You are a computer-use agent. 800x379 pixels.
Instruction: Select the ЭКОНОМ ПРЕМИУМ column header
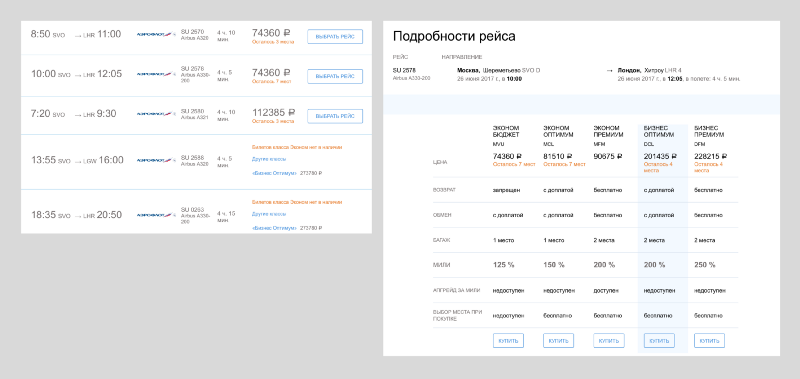(x=608, y=132)
